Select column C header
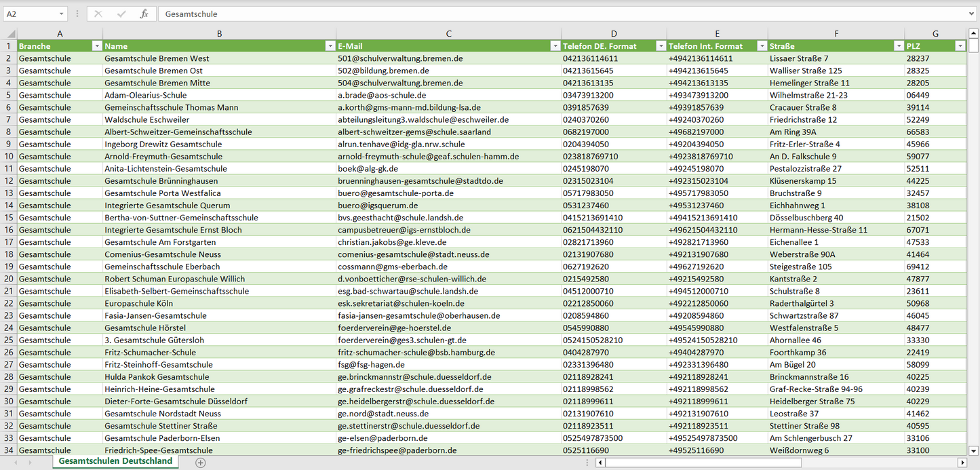The height and width of the screenshot is (470, 980). pyautogui.click(x=448, y=33)
